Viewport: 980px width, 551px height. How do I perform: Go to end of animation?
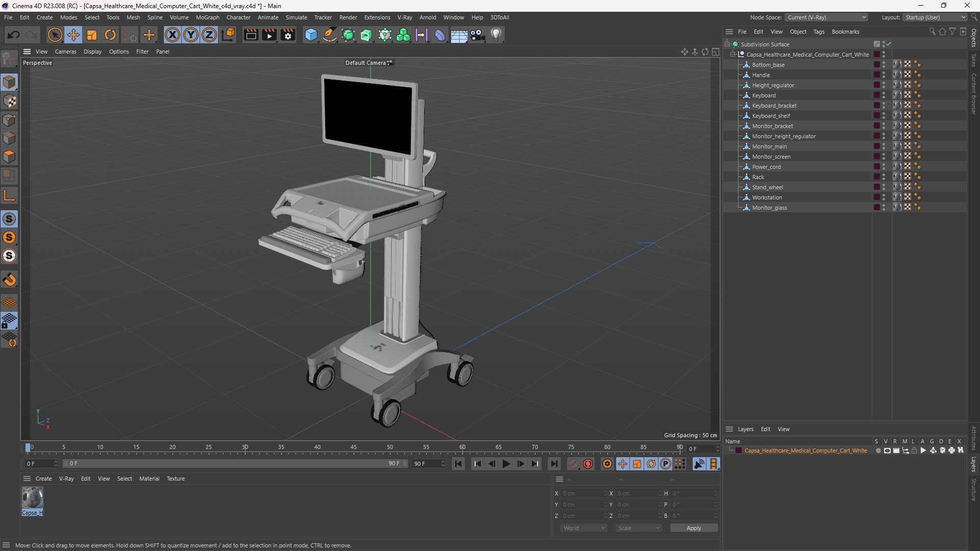554,464
